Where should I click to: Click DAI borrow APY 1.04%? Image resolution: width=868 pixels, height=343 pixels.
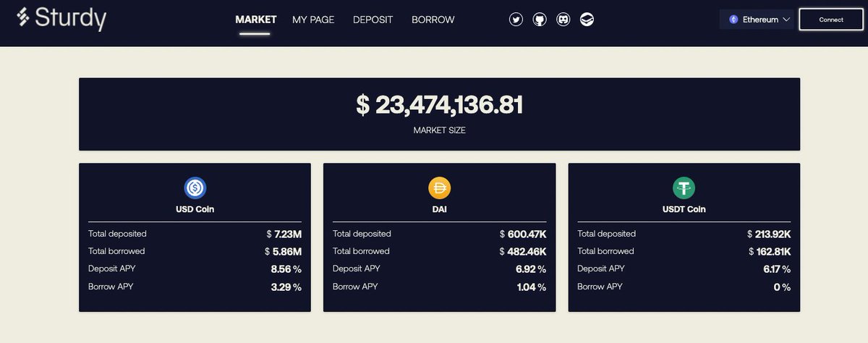point(532,287)
